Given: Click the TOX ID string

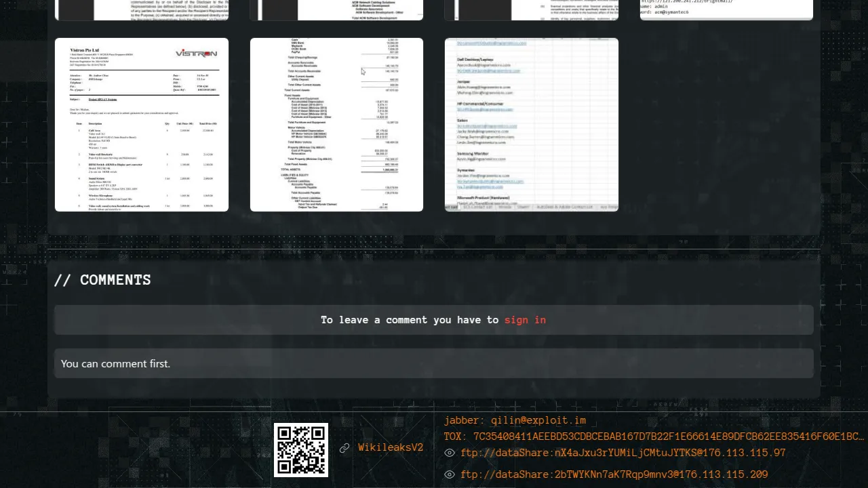Looking at the screenshot, I should [654, 437].
